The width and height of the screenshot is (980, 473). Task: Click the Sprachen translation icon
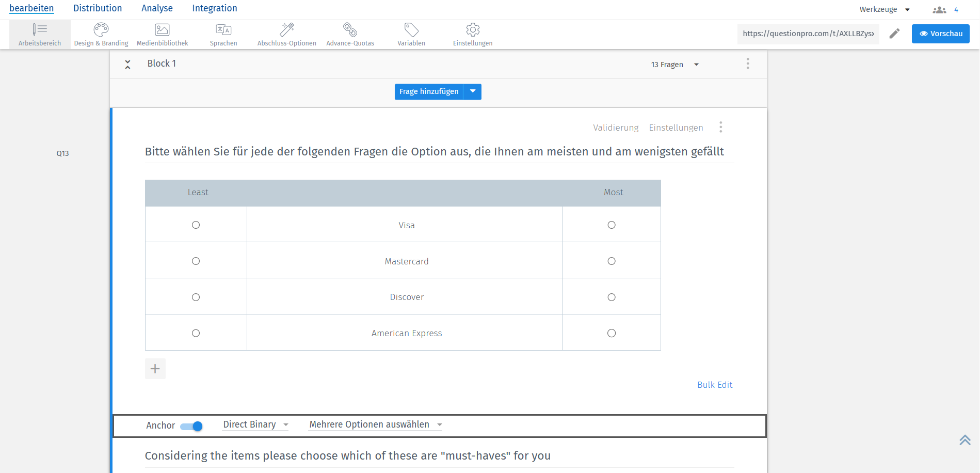223,30
